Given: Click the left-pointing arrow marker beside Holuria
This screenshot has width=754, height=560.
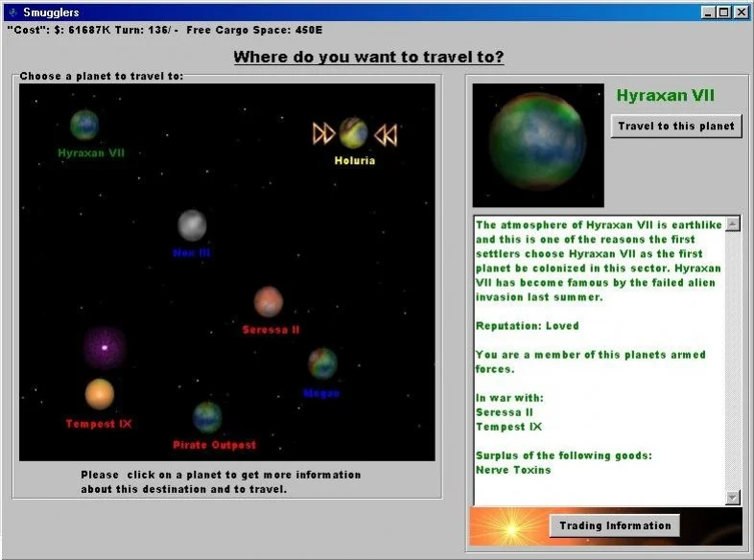Looking at the screenshot, I should click(387, 134).
